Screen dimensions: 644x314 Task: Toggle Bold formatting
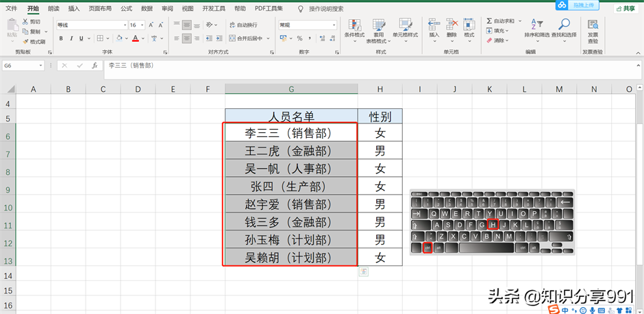click(x=61, y=38)
